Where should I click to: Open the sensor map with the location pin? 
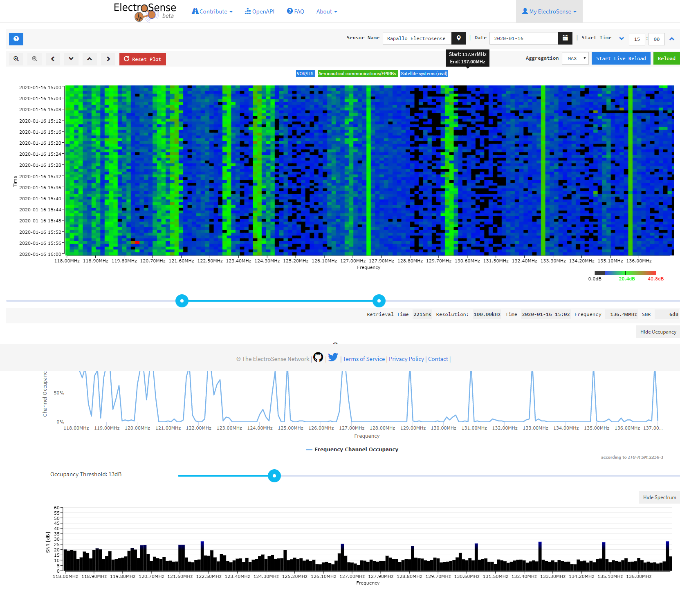pyautogui.click(x=459, y=38)
